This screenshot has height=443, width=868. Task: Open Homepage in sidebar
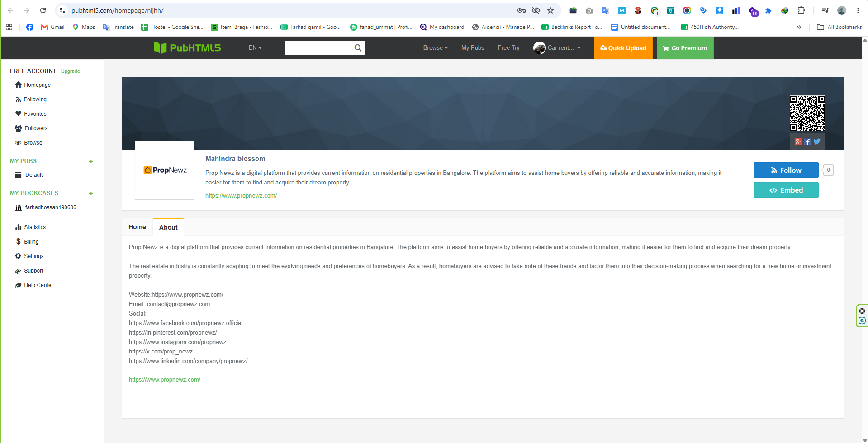point(33,85)
